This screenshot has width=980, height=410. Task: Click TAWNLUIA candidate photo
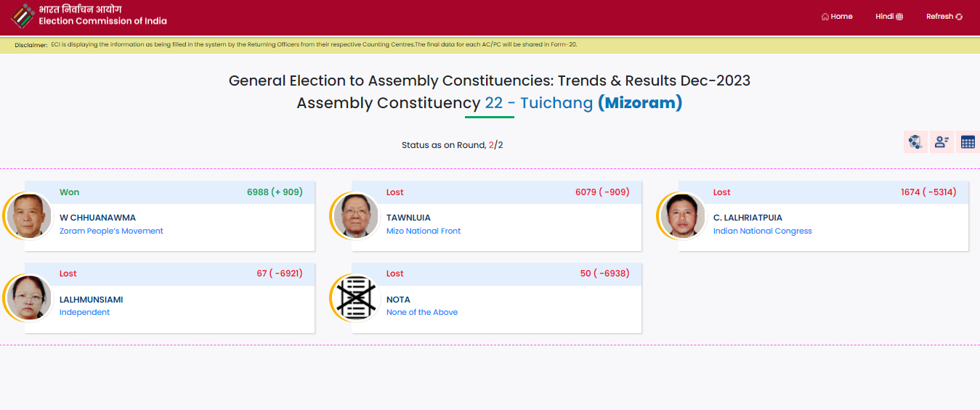pos(357,216)
